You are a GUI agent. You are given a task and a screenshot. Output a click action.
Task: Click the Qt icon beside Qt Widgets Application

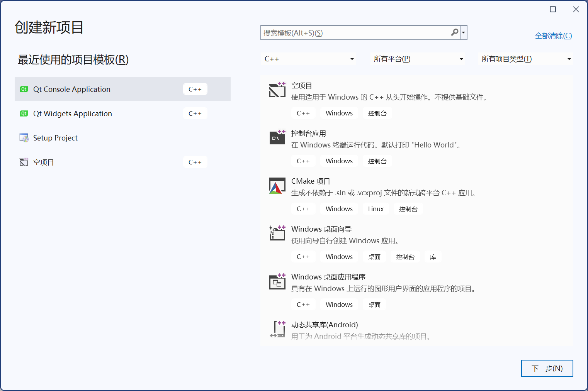(x=24, y=113)
